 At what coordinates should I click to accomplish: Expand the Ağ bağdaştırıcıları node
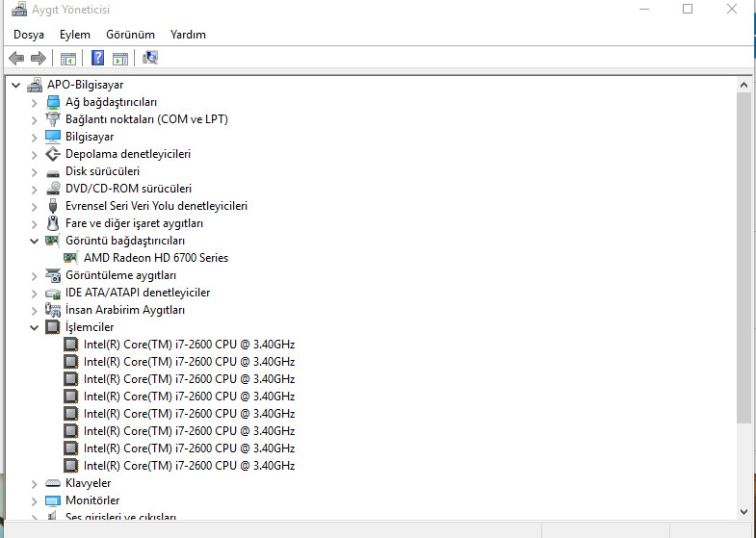click(35, 103)
